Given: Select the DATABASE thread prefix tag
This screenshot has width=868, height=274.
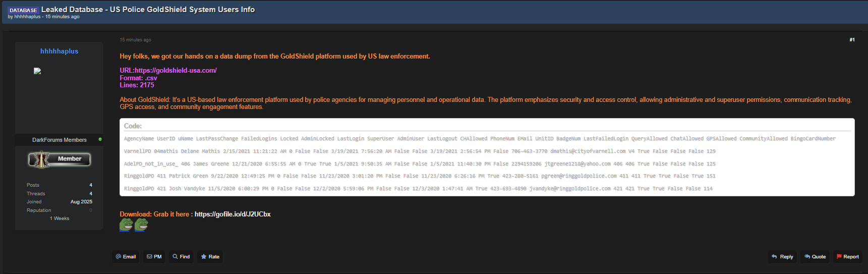Looking at the screenshot, I should click(x=23, y=10).
